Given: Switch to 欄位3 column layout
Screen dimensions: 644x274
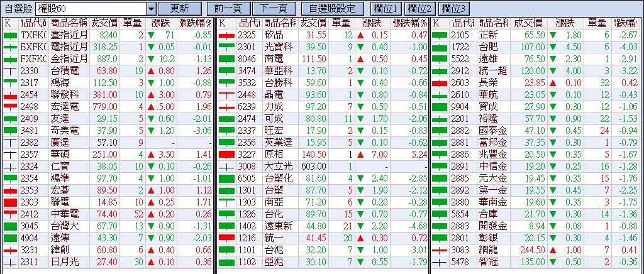Looking at the screenshot, I should pos(454,8).
